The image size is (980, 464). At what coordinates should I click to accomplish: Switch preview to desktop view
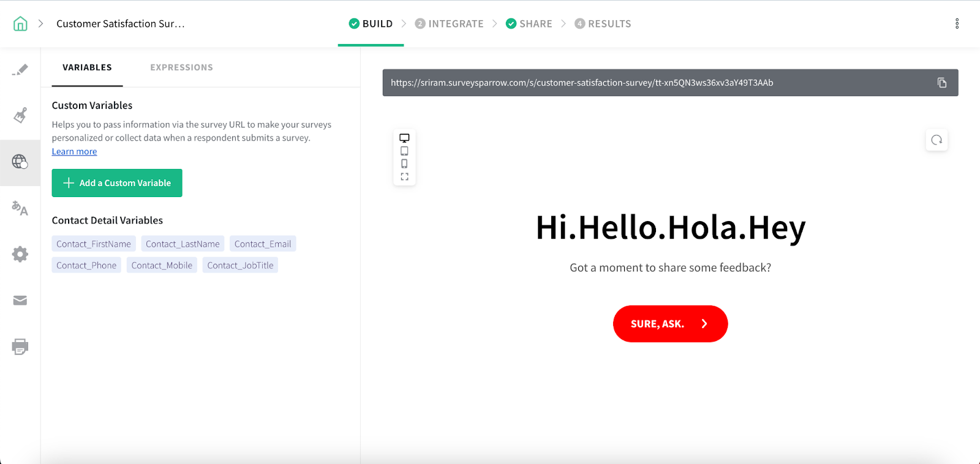pos(404,138)
